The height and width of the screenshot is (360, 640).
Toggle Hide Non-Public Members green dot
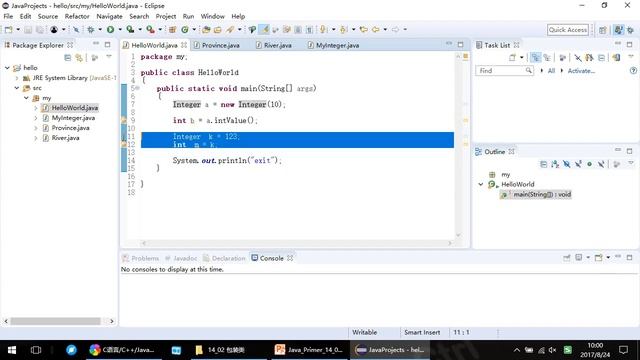(589, 164)
